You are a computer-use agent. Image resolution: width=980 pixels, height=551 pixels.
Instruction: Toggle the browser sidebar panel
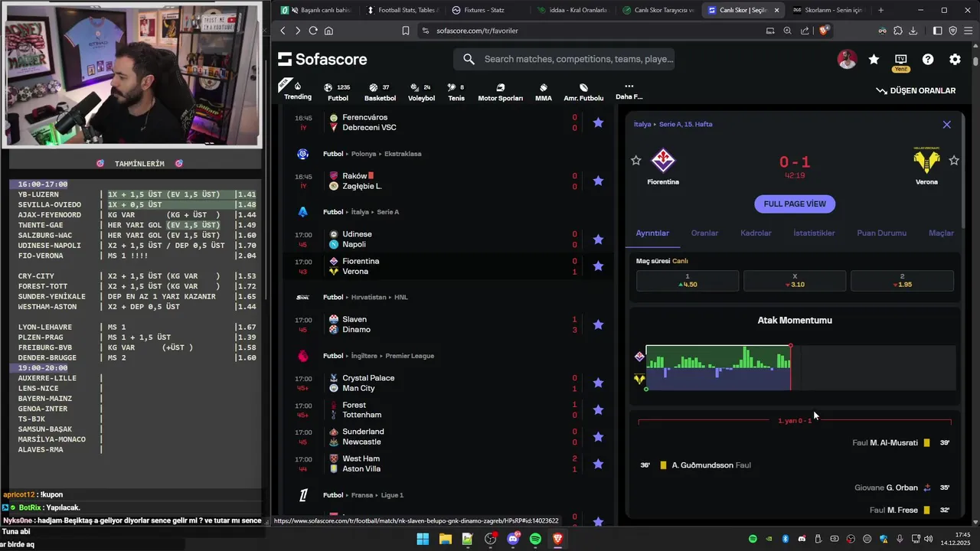(x=938, y=31)
